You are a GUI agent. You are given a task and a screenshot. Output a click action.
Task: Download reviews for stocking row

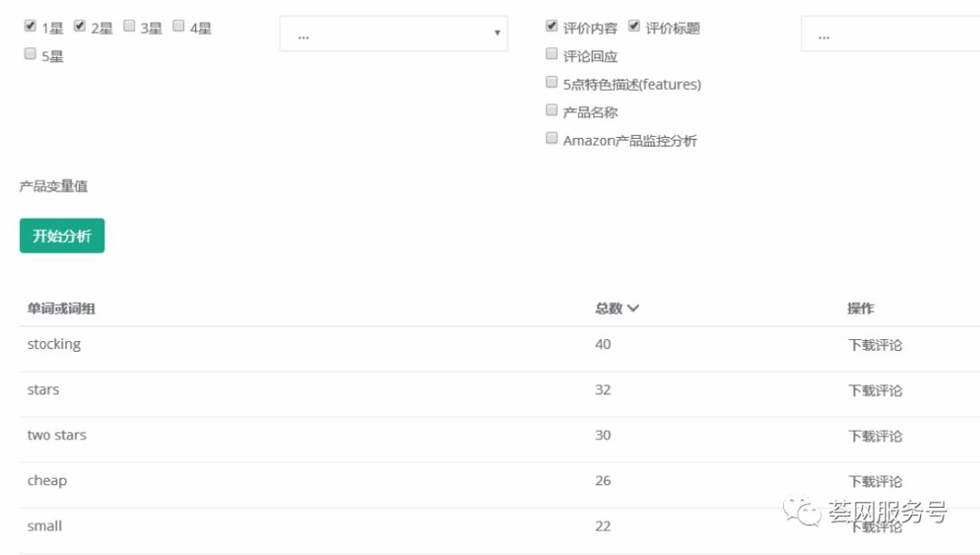(x=875, y=346)
